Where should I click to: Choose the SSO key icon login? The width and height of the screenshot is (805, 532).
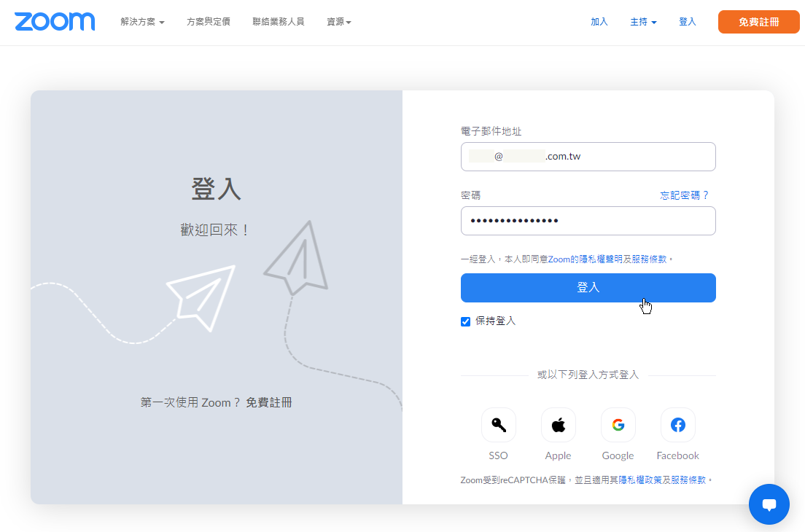pyautogui.click(x=498, y=425)
